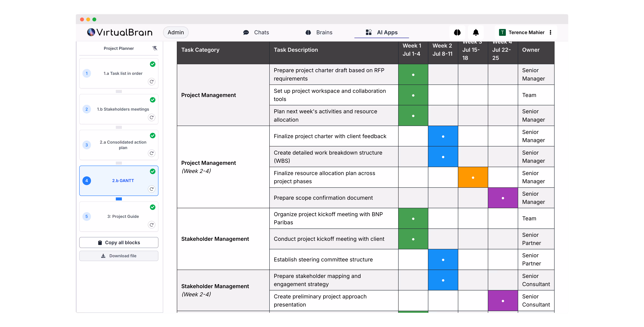Viewport: 644px width, 327px height.
Task: Toggle green checkmark on 2.a Consolidated action plan
Action: click(153, 136)
